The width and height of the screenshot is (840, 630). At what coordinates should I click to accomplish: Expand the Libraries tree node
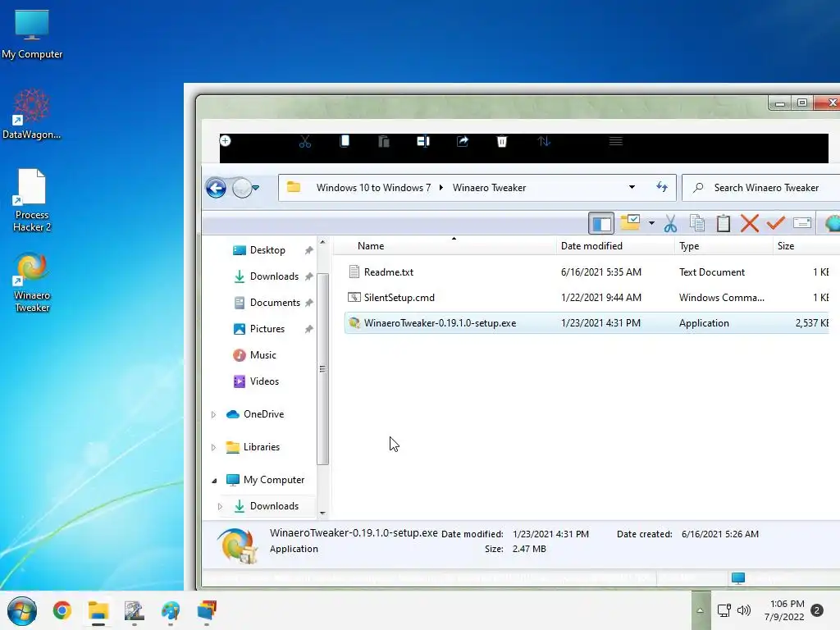pos(213,447)
